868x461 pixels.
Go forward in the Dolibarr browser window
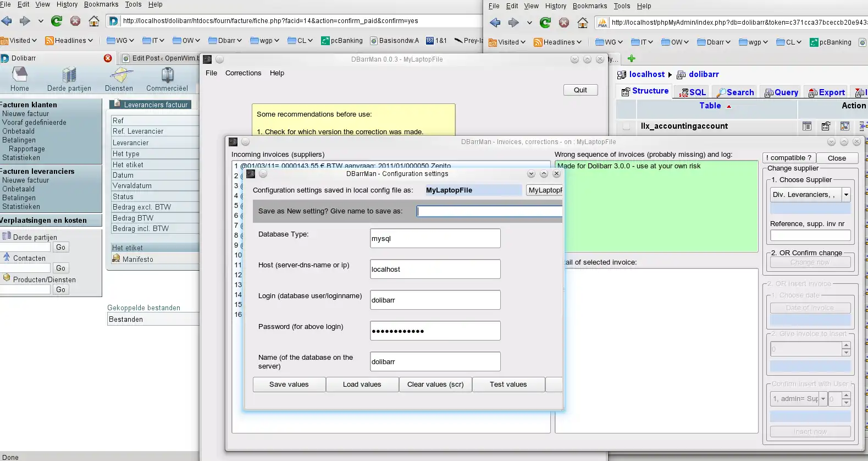[x=25, y=21]
